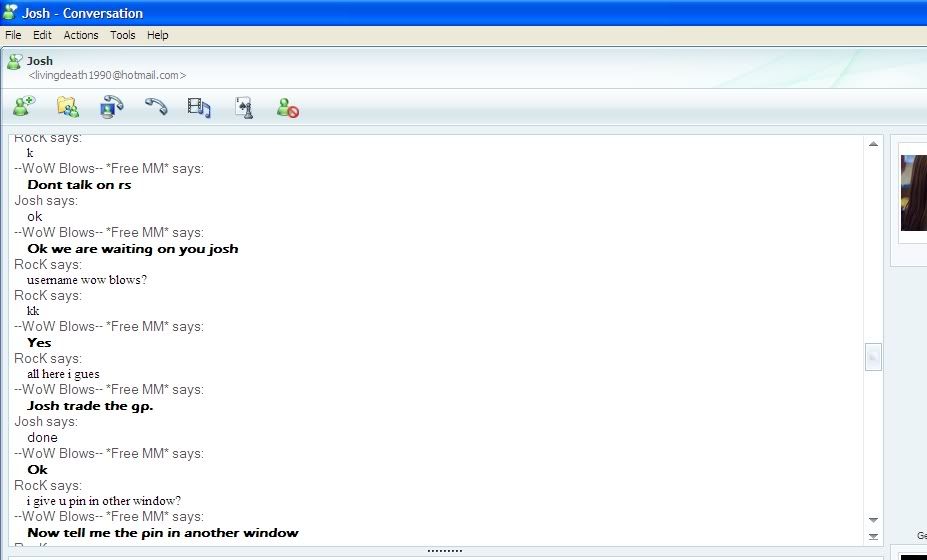
Task: Click the message "Yes"
Action: (39, 342)
